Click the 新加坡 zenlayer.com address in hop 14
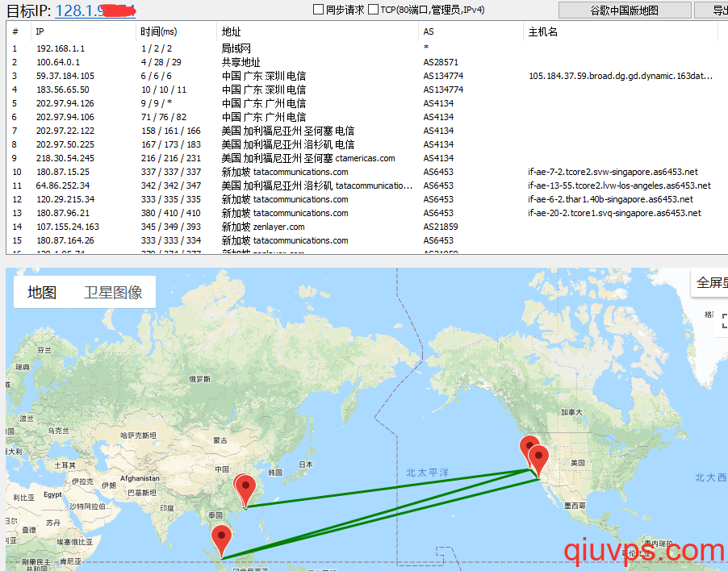The height and width of the screenshot is (571, 728). point(263,227)
